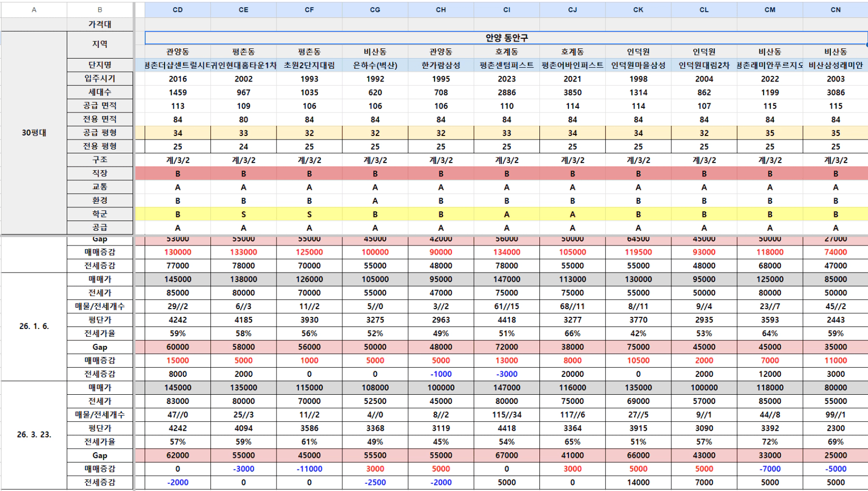This screenshot has height=491, width=868.
Task: Click the 115//34 listing count cell
Action: (506, 415)
